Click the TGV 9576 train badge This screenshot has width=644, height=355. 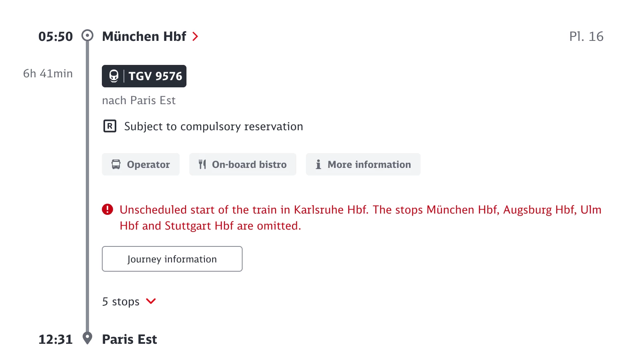coord(144,76)
